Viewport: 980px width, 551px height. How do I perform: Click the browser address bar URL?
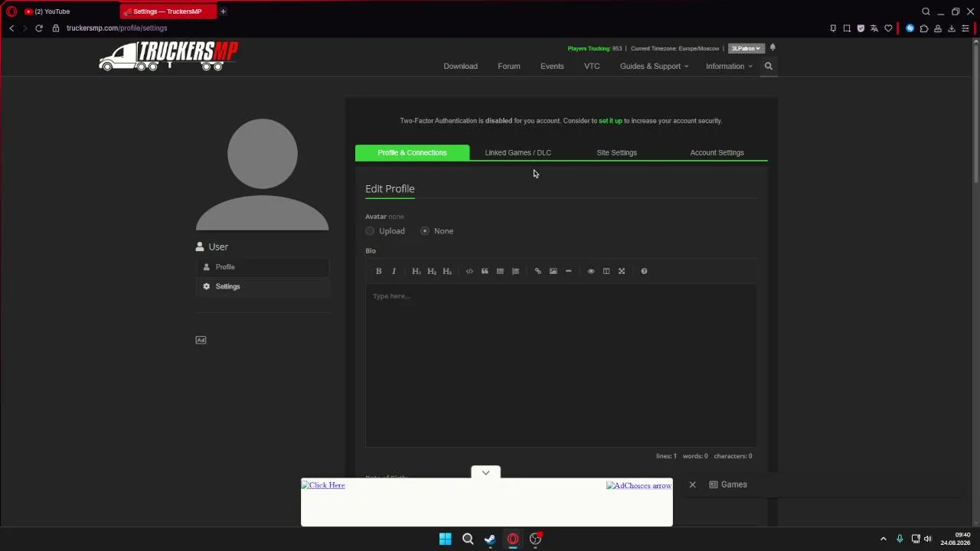pos(116,28)
